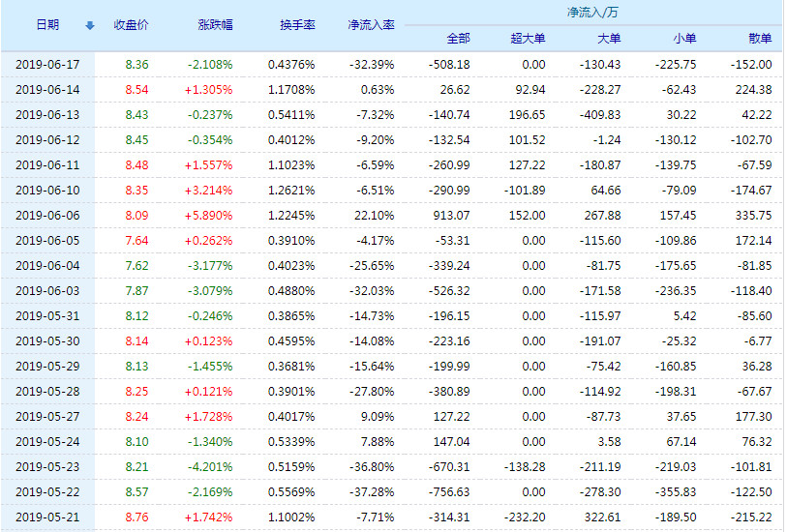Image resolution: width=787 pixels, height=532 pixels.
Task: Select the 2019-06-06 date cell
Action: 47,215
